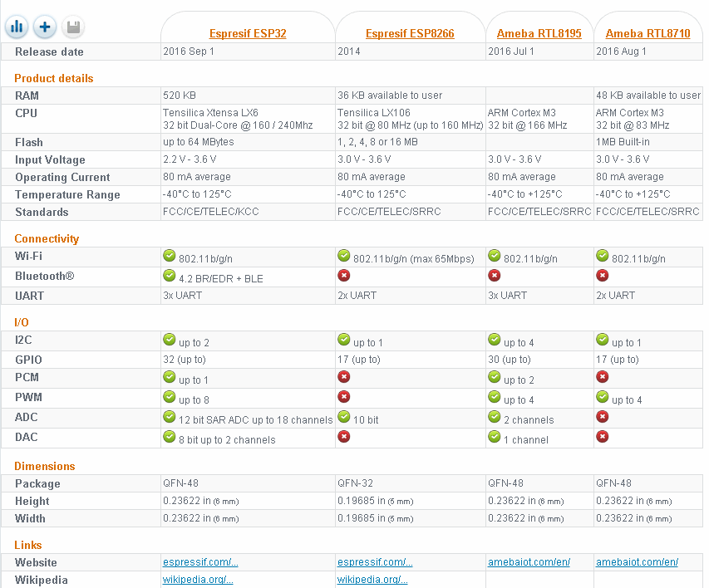Open the Espresif ESP32 product link
Viewport: 709px width, 588px height.
coord(248,33)
